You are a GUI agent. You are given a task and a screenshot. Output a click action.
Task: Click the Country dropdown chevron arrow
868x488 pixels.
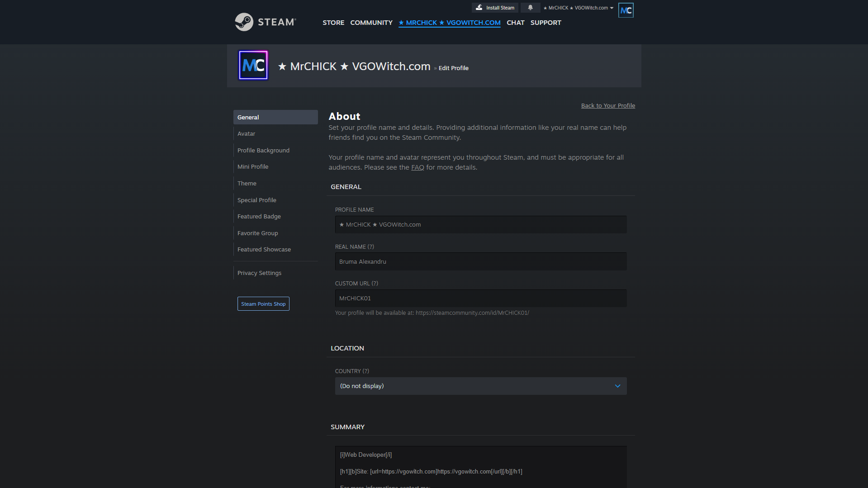pyautogui.click(x=617, y=386)
